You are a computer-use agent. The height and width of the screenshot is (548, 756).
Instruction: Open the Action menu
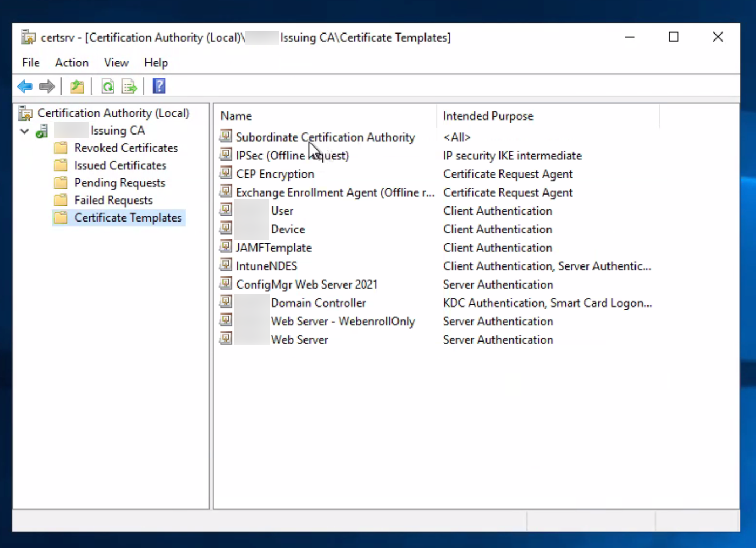point(71,63)
